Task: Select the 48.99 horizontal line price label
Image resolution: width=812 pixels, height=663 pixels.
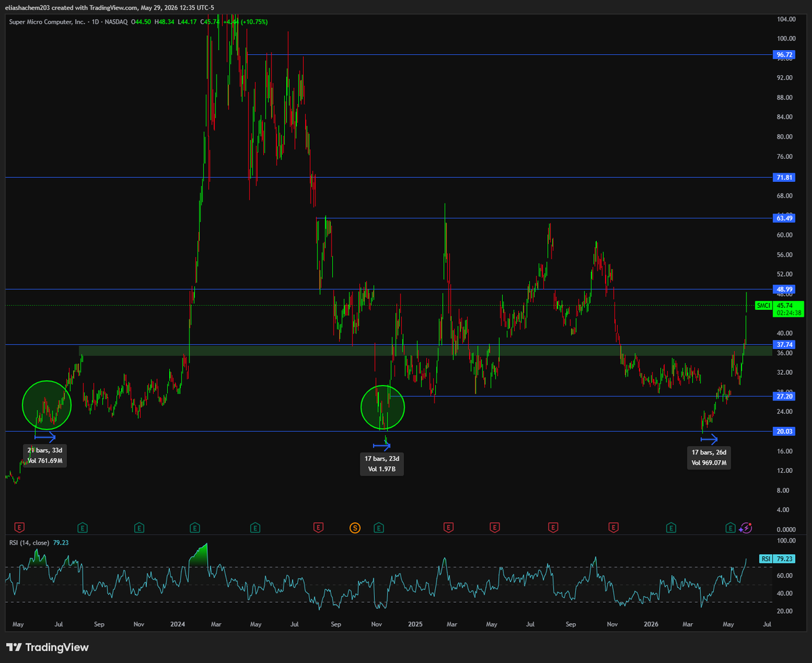Action: pos(785,289)
